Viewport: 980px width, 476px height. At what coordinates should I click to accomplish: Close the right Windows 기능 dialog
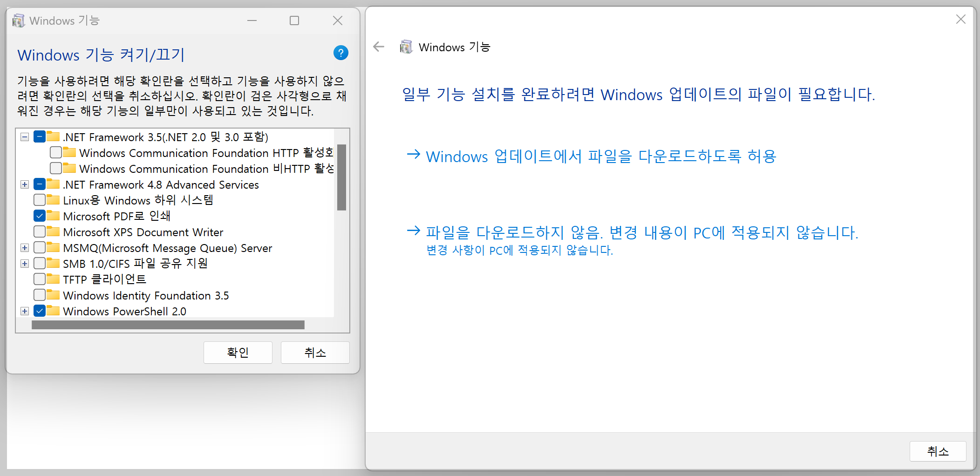pos(960,19)
